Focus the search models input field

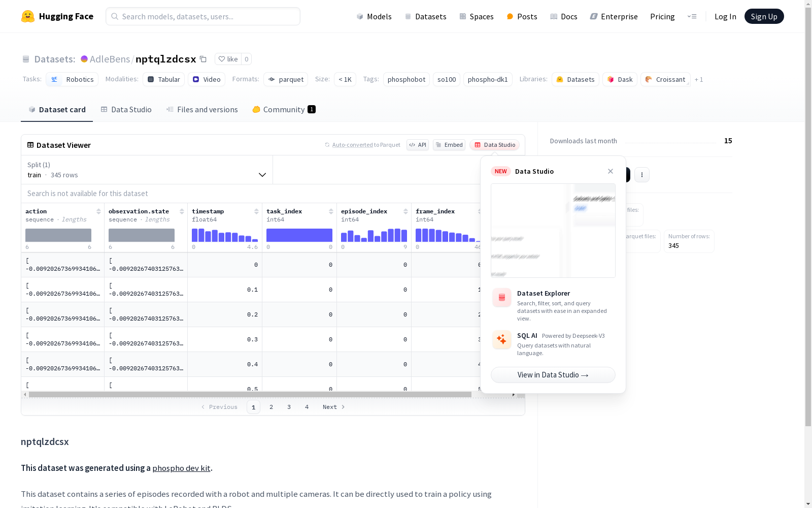203,16
